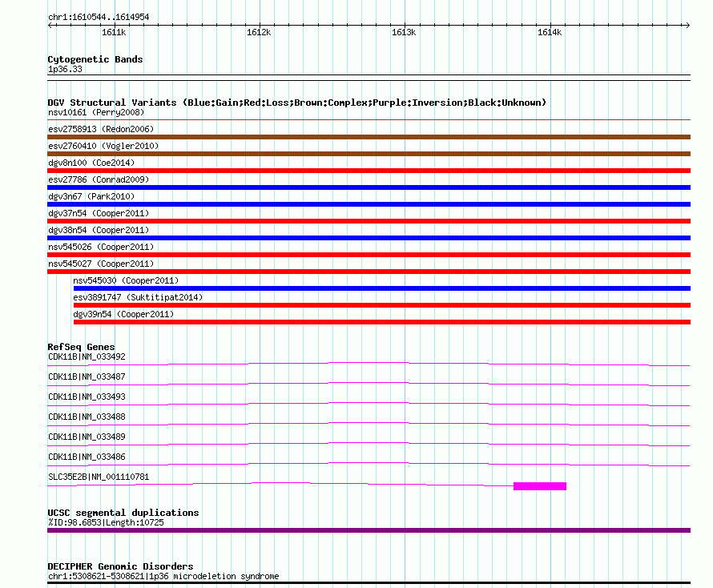Screen dimensions: 713x588
Task: Click the nsv545027 (Cooper2011) variant label
Action: (101, 264)
